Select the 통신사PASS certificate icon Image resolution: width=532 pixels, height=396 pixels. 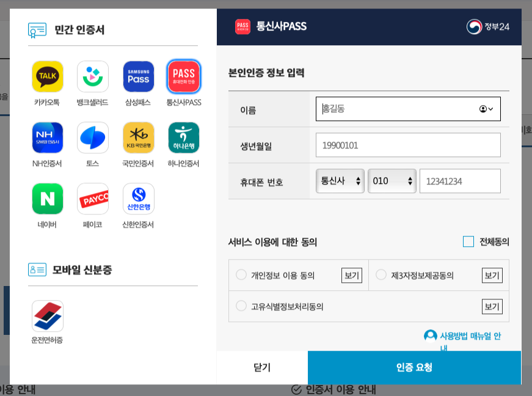click(184, 76)
